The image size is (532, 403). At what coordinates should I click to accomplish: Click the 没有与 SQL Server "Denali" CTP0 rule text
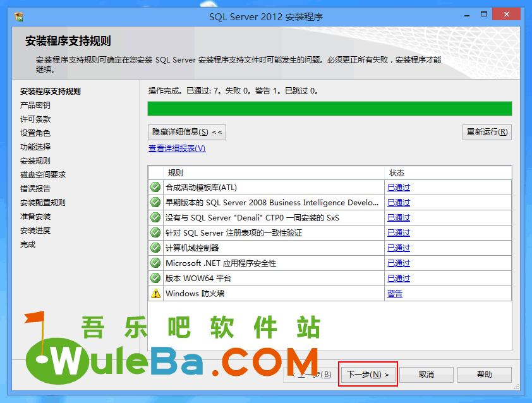[x=252, y=218]
